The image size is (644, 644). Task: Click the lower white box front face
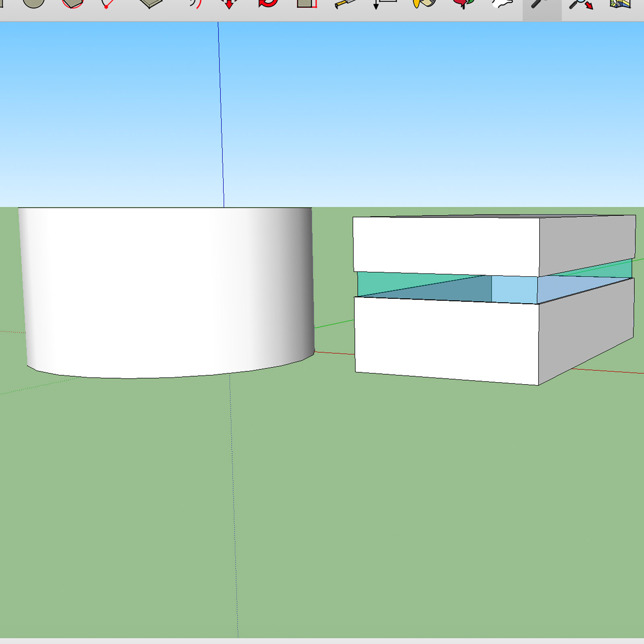click(x=446, y=340)
